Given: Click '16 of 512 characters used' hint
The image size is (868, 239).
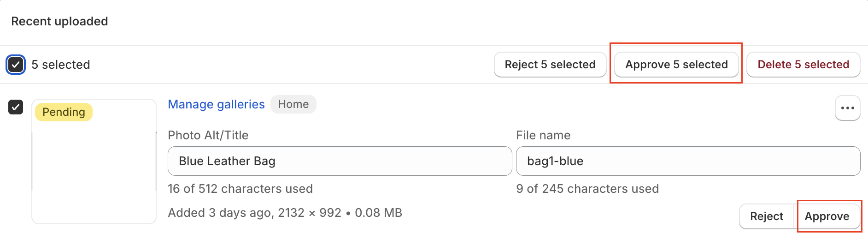Looking at the screenshot, I should (x=240, y=189).
